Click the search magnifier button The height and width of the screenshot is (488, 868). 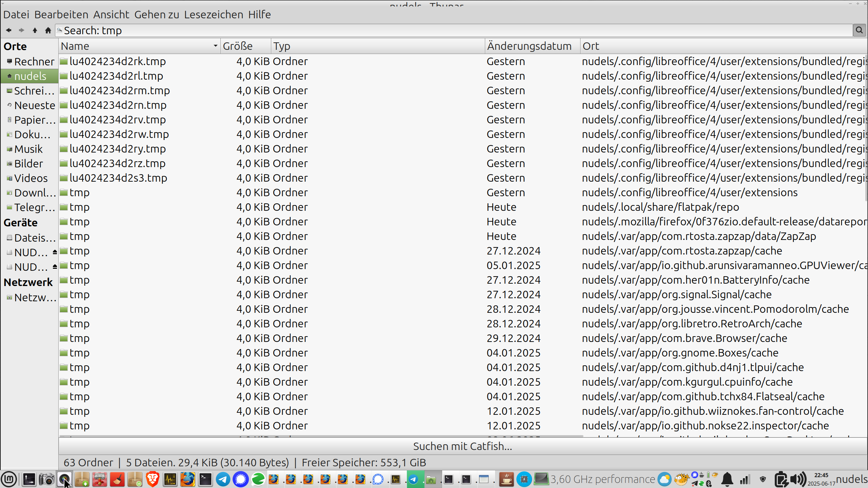(859, 30)
